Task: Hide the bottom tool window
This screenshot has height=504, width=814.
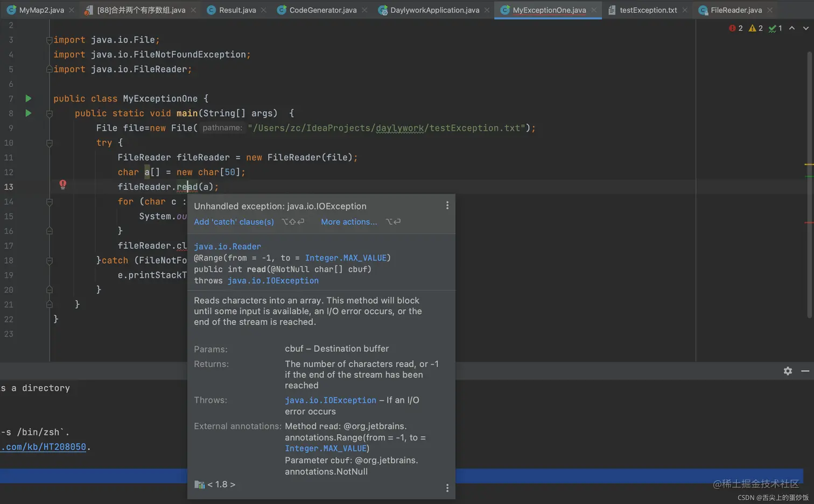Action: pyautogui.click(x=805, y=371)
